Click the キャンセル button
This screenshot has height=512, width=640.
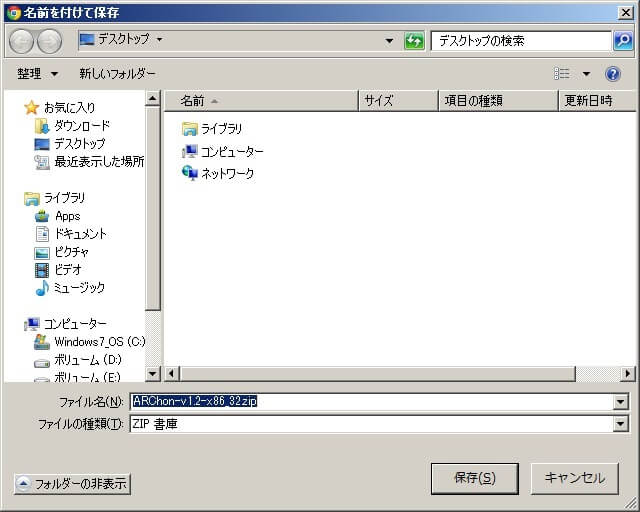pos(575,478)
